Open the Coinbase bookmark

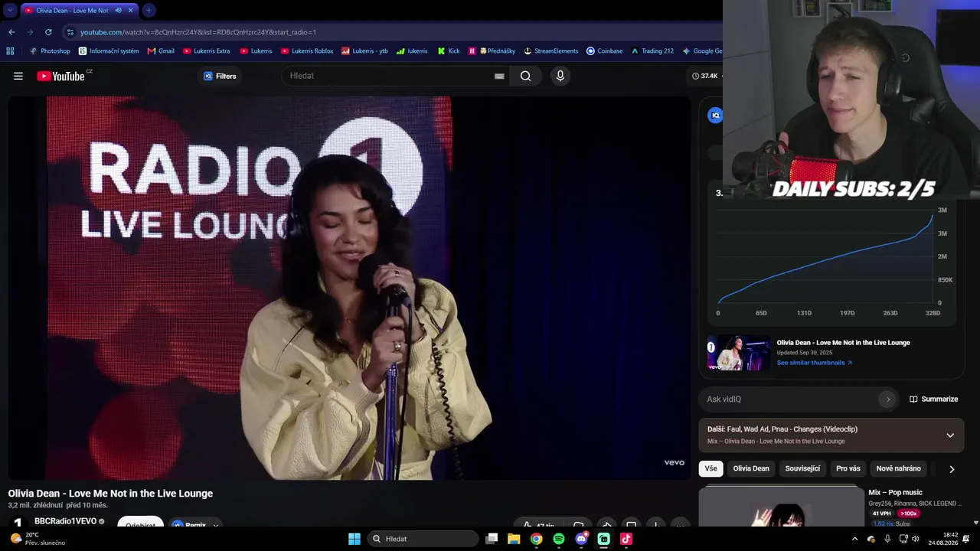[x=604, y=51]
